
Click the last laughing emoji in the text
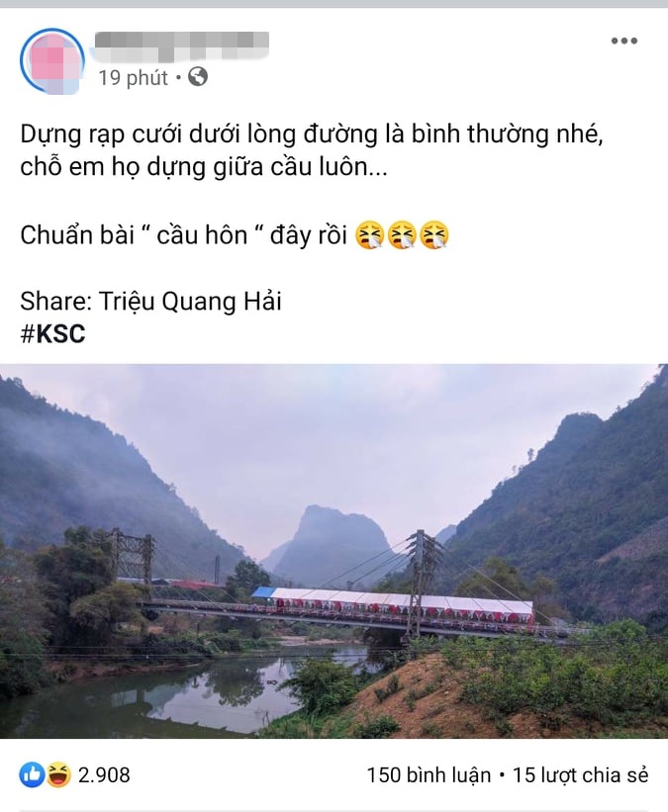(434, 235)
